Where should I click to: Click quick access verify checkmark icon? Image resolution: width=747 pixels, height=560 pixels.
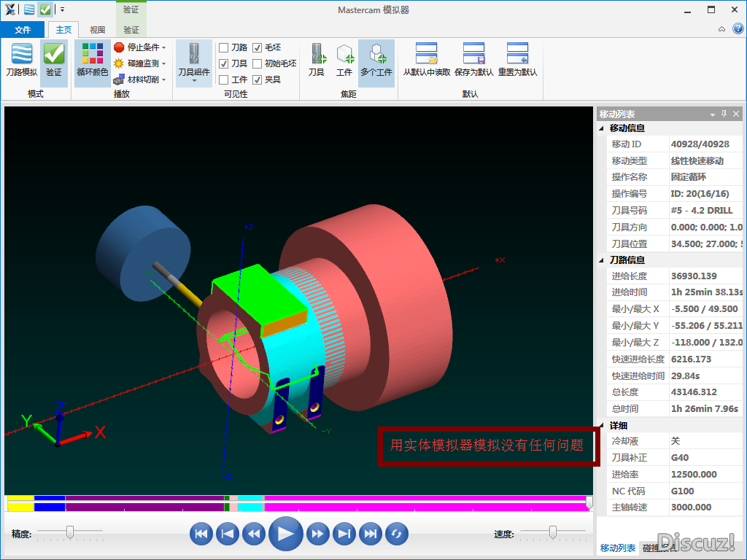point(45,9)
